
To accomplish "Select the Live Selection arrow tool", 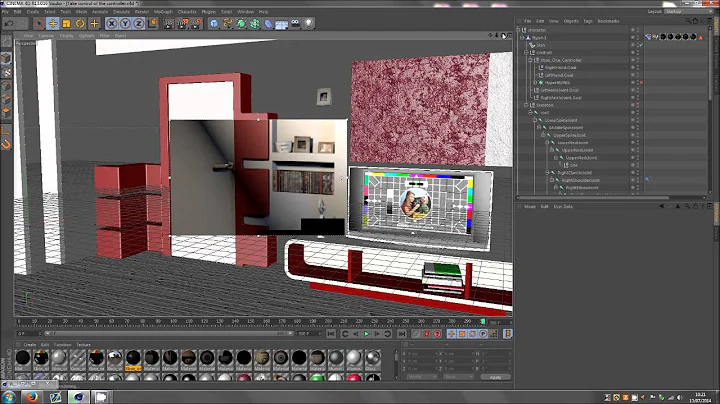I will [39, 23].
